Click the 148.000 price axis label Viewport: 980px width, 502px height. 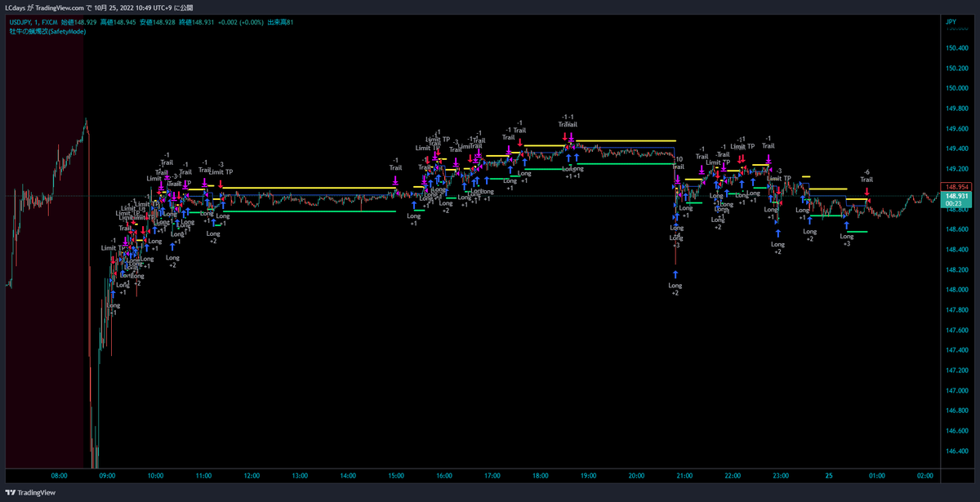(957, 290)
